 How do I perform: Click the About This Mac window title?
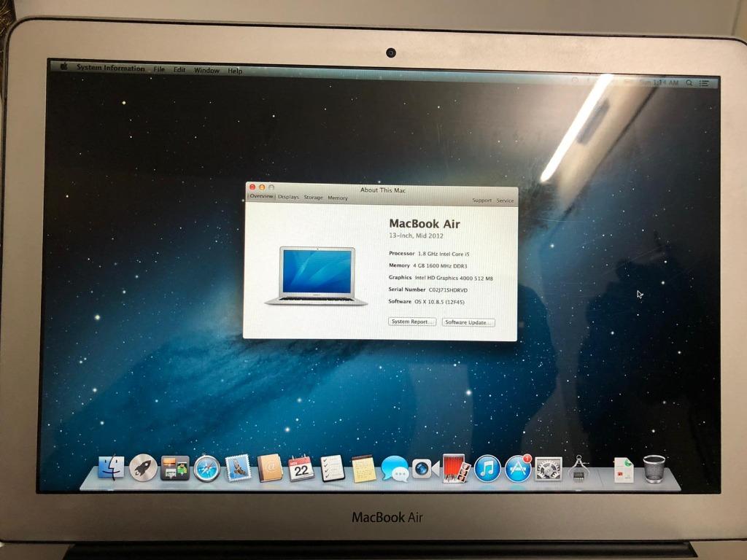pos(382,190)
